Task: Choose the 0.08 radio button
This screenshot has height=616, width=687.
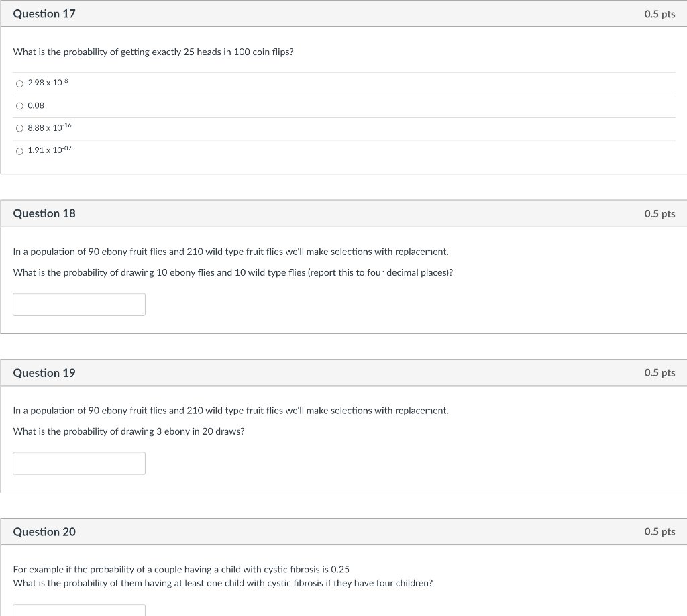Action: pos(19,106)
